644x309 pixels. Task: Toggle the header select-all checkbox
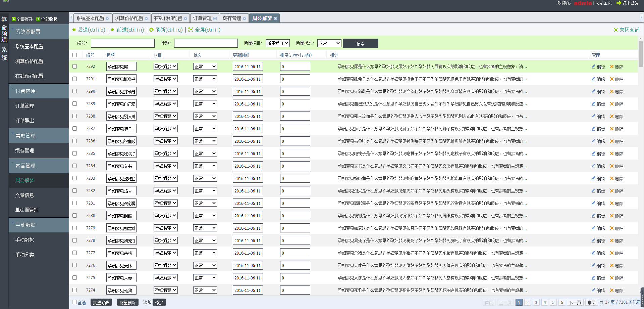click(x=74, y=55)
